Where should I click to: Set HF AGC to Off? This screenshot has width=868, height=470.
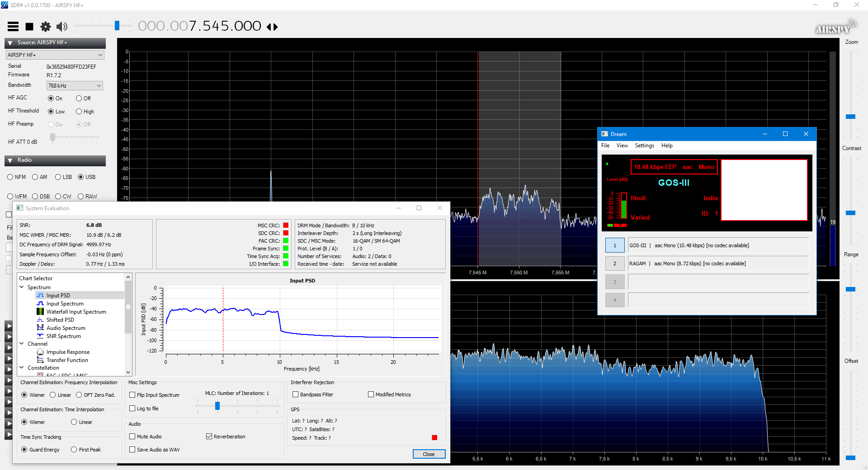79,99
